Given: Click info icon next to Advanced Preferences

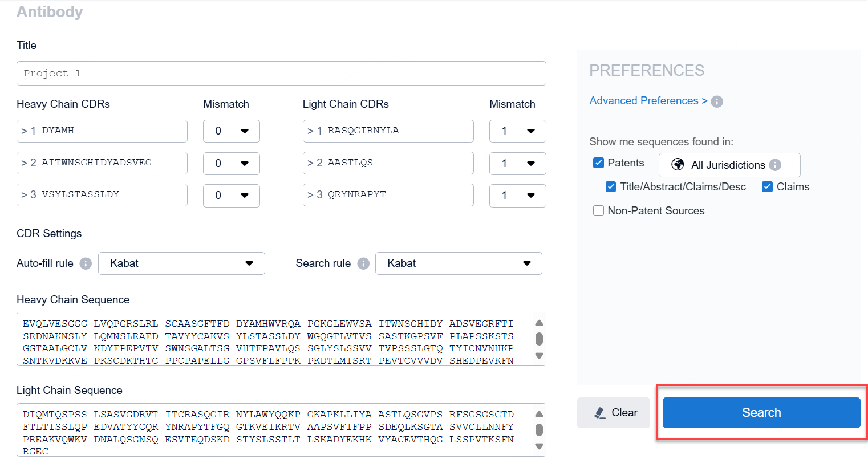Looking at the screenshot, I should point(717,101).
